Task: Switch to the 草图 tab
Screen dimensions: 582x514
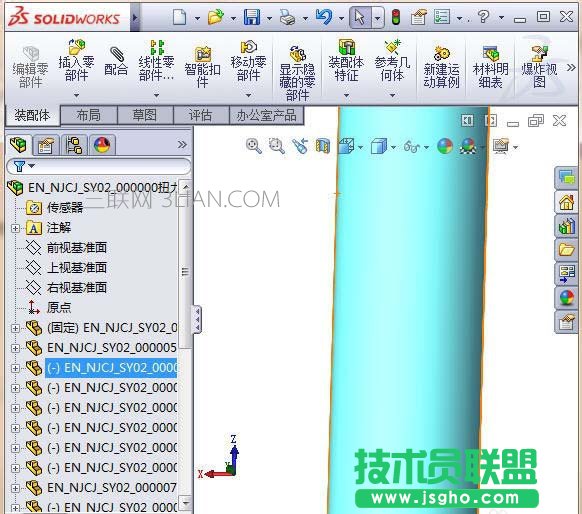Action: (145, 115)
